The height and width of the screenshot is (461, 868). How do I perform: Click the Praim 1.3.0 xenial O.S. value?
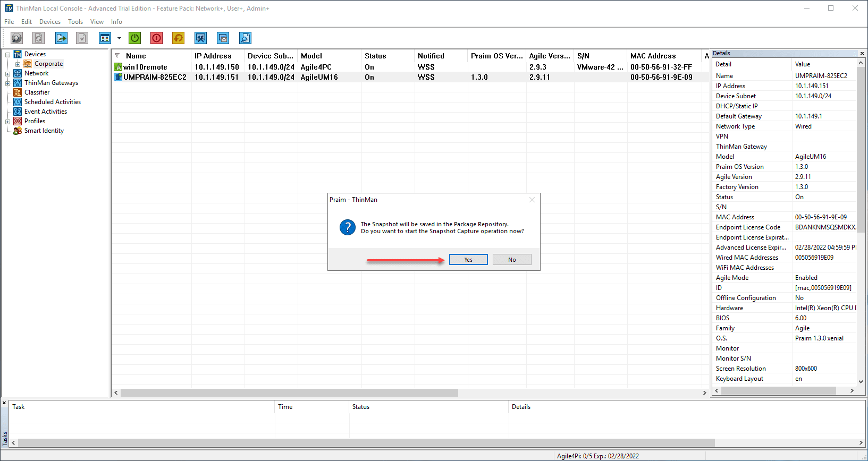click(x=819, y=338)
